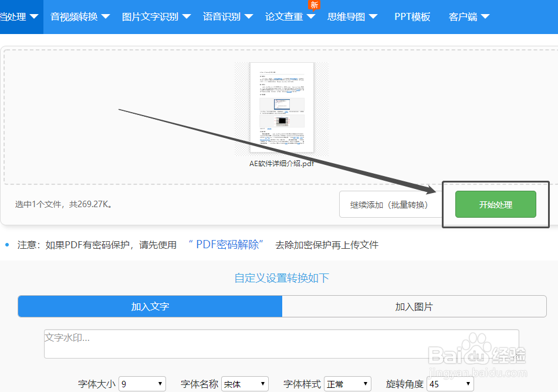558x392 pixels.
Task: Switch to the 加入图片 tab
Action: 414,307
